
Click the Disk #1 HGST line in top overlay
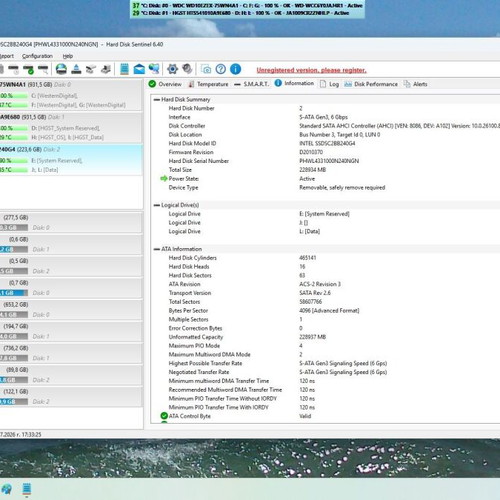point(241,13)
